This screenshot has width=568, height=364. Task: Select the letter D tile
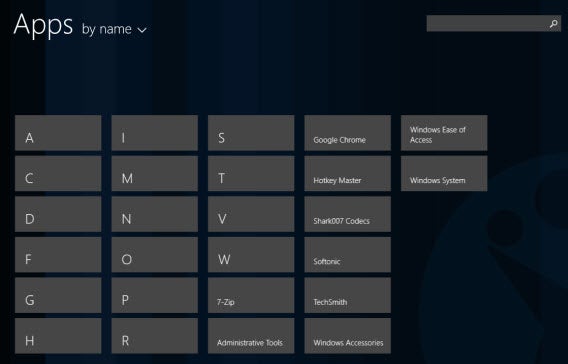tap(58, 214)
